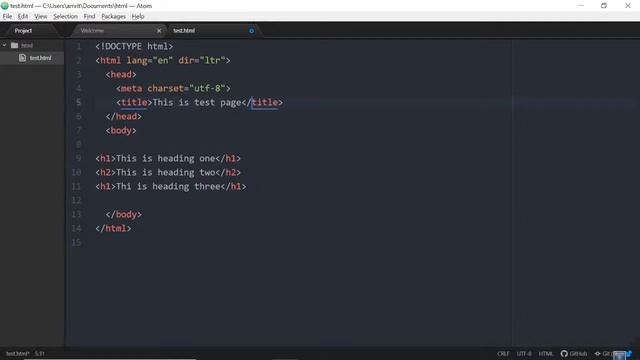Click the test.html file icon in sidebar

(22, 58)
